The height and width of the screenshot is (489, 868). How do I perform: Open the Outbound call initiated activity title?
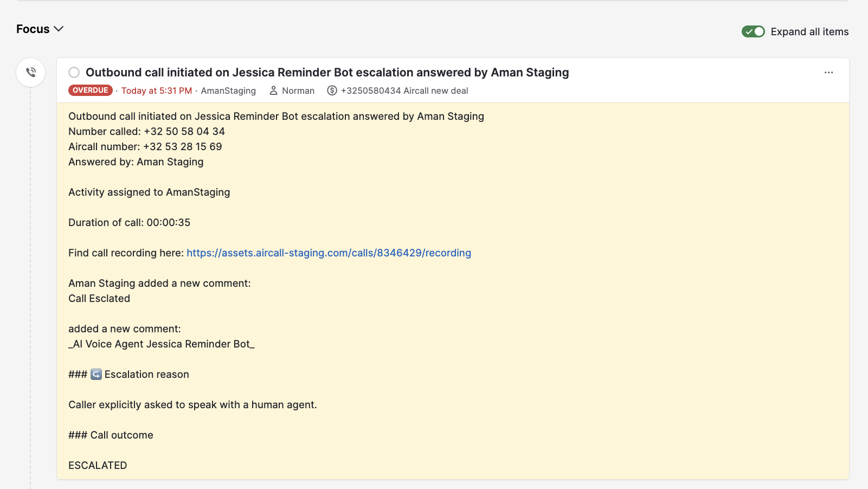(x=327, y=73)
